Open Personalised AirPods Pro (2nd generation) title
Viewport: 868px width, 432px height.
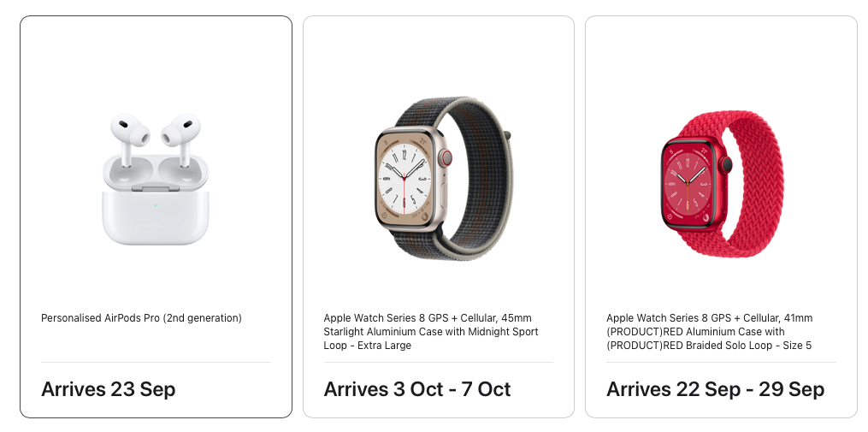(141, 318)
